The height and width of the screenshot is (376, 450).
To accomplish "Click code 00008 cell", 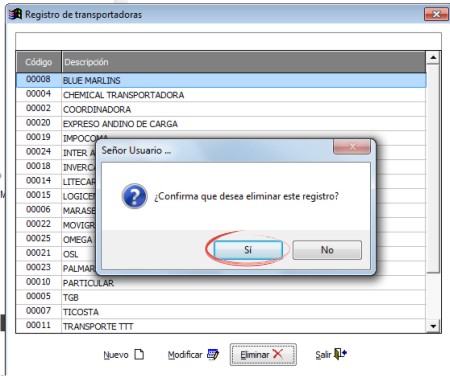I will (x=39, y=79).
